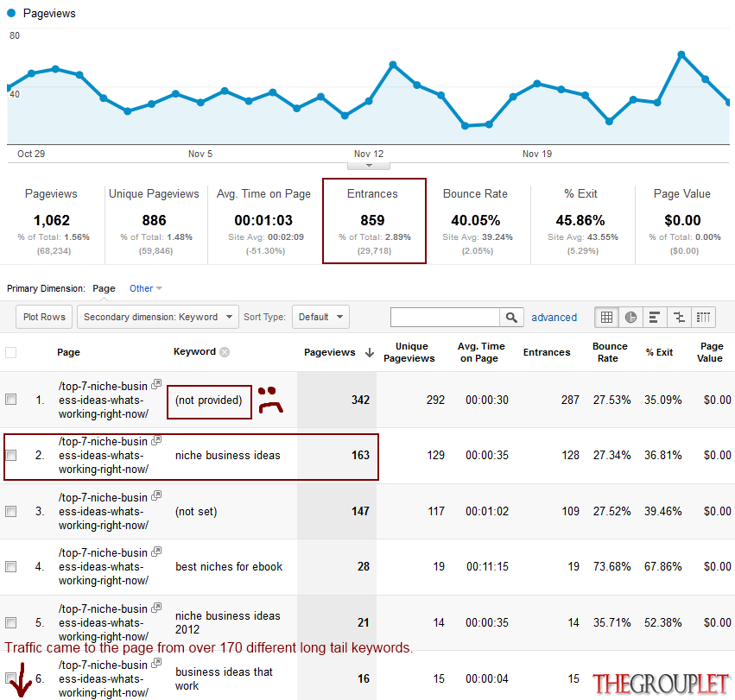
Task: Click inside the table search field
Action: pyautogui.click(x=445, y=318)
